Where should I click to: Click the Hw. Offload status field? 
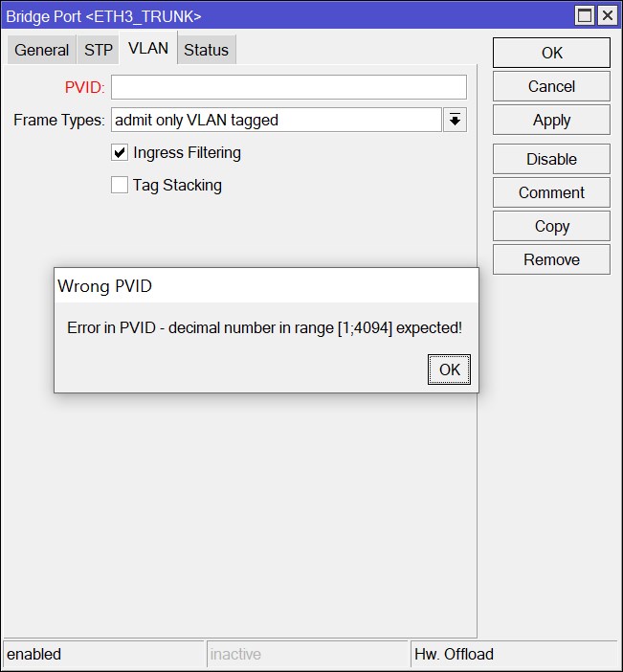click(x=513, y=655)
